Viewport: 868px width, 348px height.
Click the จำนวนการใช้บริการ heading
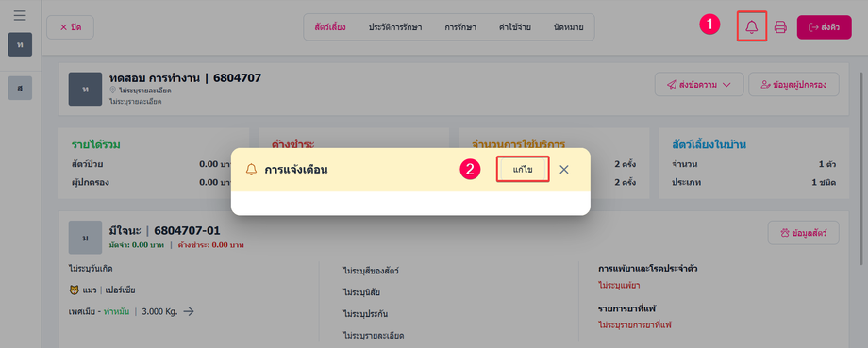(518, 145)
